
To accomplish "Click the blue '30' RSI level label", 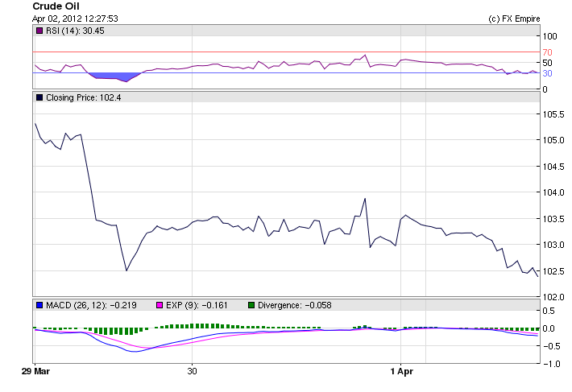I will coord(547,73).
